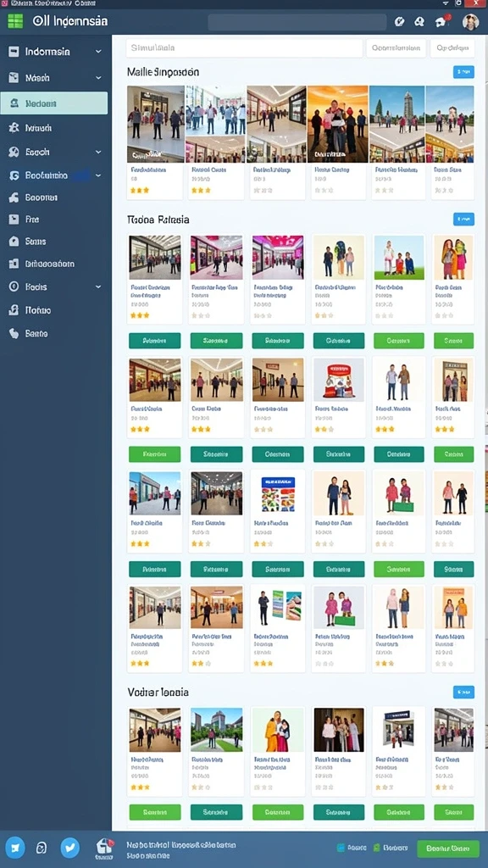488x868 pixels.
Task: Click the top search field in header
Action: (x=297, y=22)
